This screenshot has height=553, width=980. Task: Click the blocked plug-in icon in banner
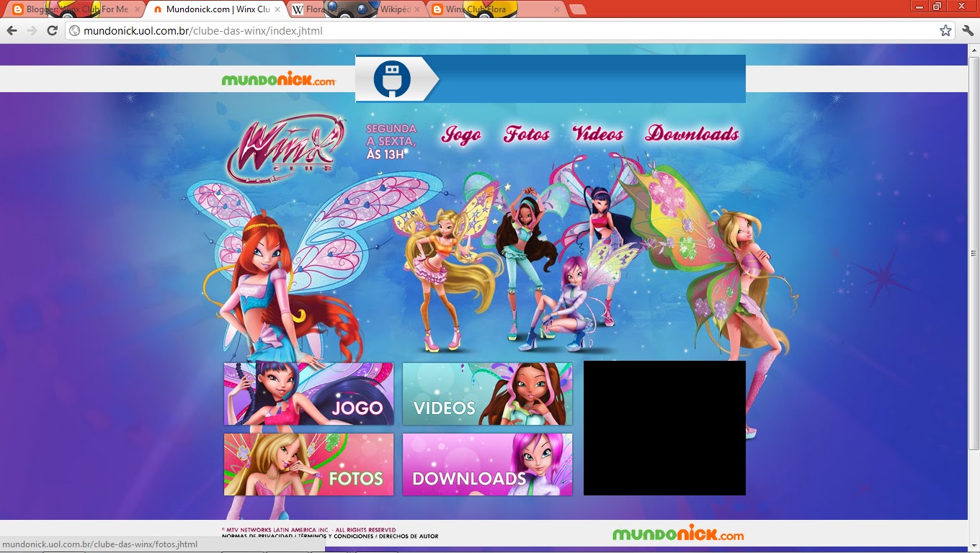coord(392,79)
